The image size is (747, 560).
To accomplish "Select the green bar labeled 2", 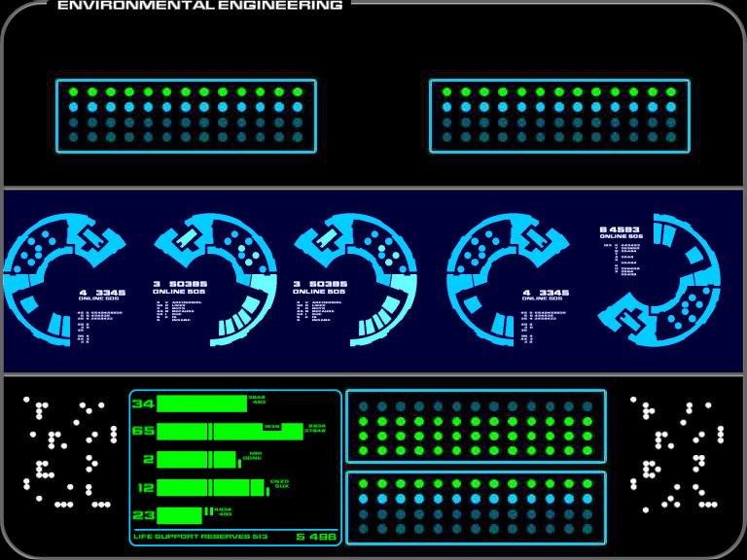I will [196, 460].
